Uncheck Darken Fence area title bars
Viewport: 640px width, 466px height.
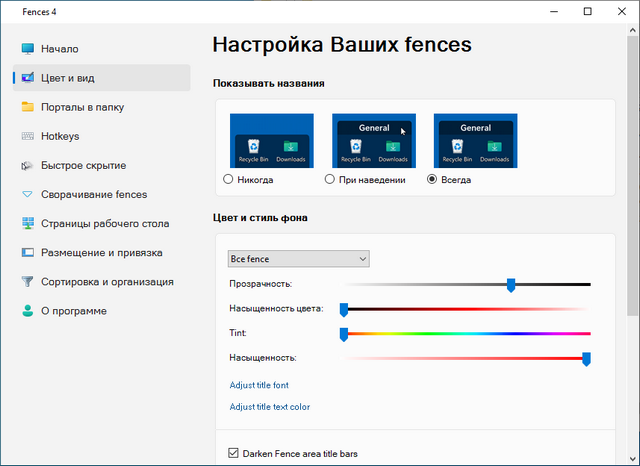point(234,453)
